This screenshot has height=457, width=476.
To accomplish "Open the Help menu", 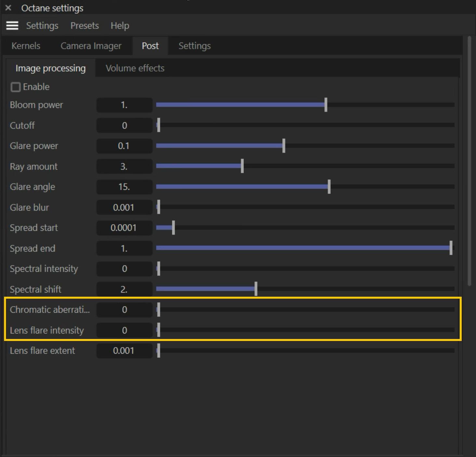I will pos(120,26).
